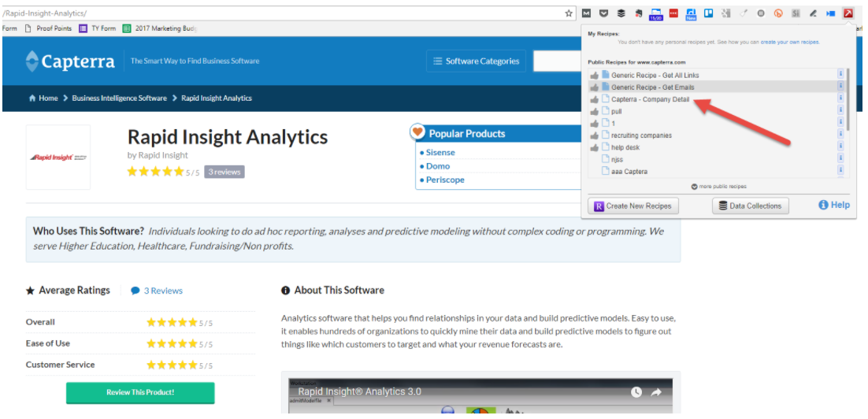Select the 'Capterra - Company Detail' recipe
The height and width of the screenshot is (419, 868).
click(x=650, y=100)
